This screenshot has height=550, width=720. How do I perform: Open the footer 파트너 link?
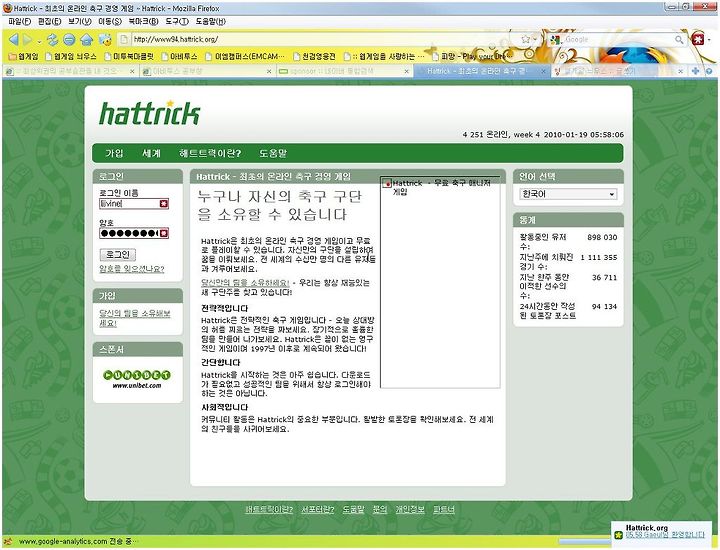[444, 509]
